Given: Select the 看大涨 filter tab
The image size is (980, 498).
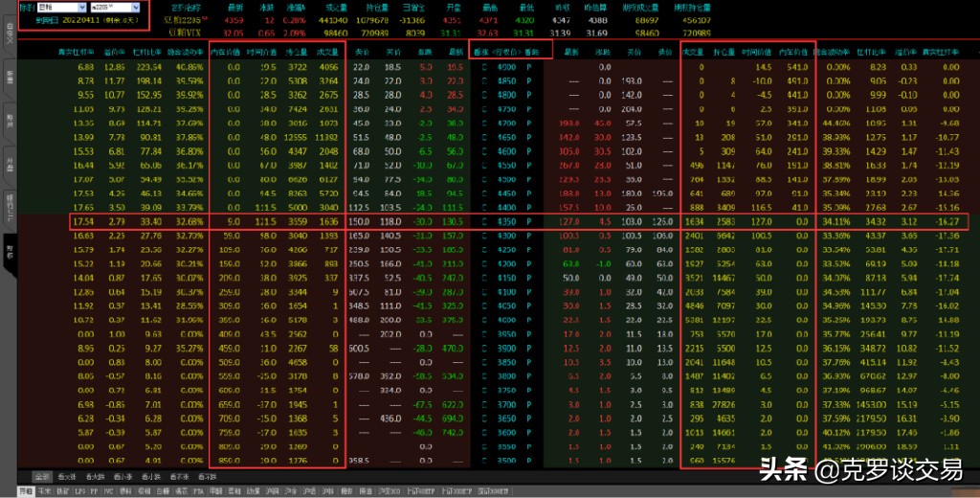Looking at the screenshot, I should point(67,477).
